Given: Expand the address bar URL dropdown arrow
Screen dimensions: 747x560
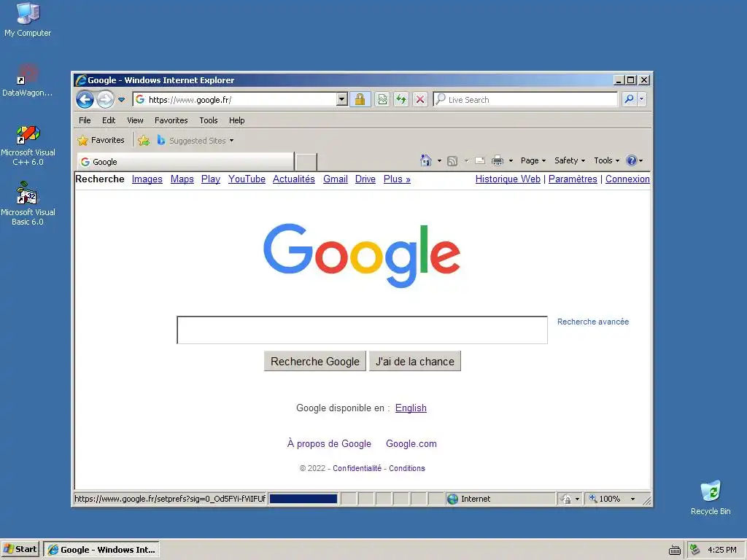Looking at the screenshot, I should [x=341, y=99].
